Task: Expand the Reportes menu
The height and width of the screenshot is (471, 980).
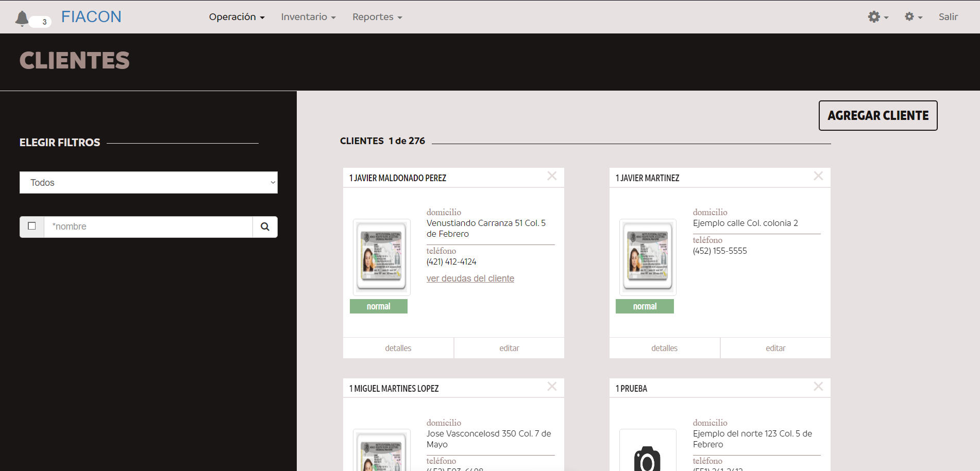Action: click(376, 16)
